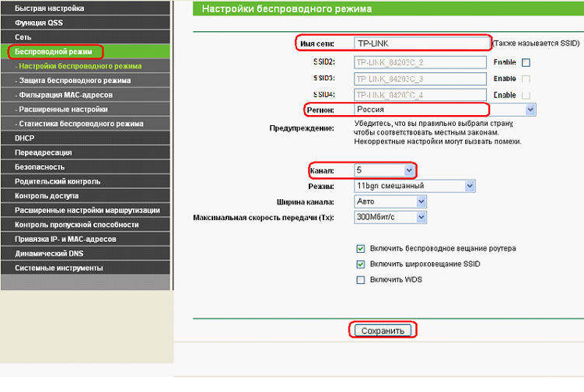Open the DHCP section
The width and height of the screenshot is (584, 392).
(86, 138)
